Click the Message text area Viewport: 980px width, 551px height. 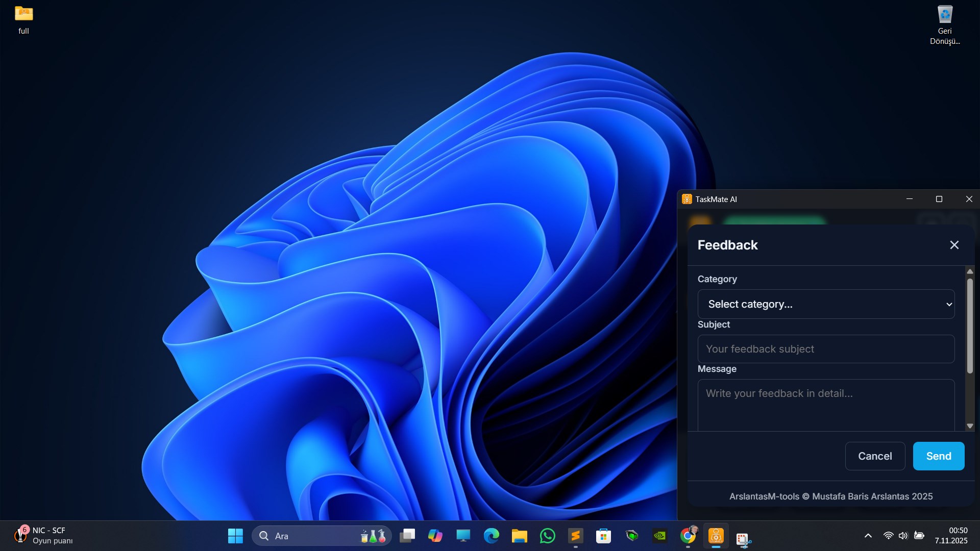(826, 405)
